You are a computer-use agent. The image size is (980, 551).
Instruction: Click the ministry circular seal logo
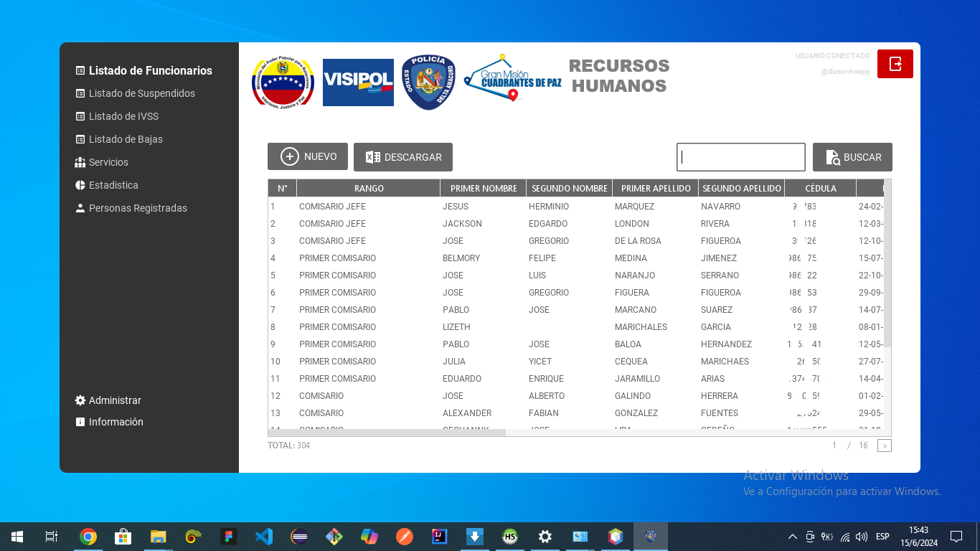point(281,82)
